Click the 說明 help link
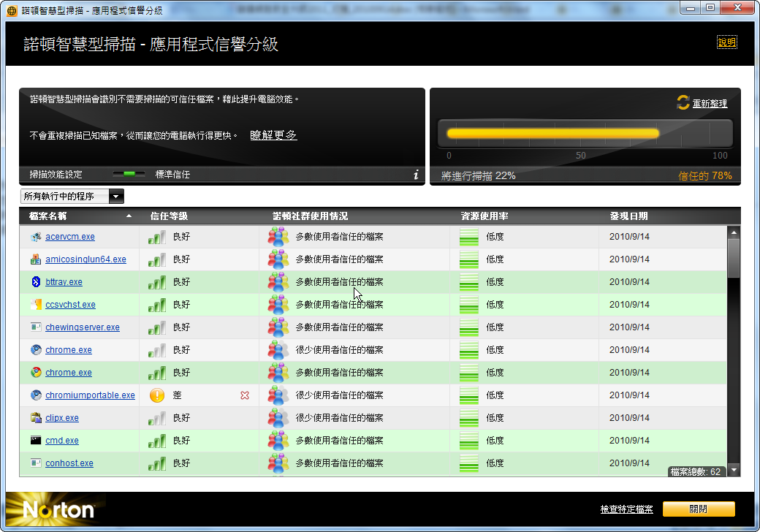 (x=727, y=42)
